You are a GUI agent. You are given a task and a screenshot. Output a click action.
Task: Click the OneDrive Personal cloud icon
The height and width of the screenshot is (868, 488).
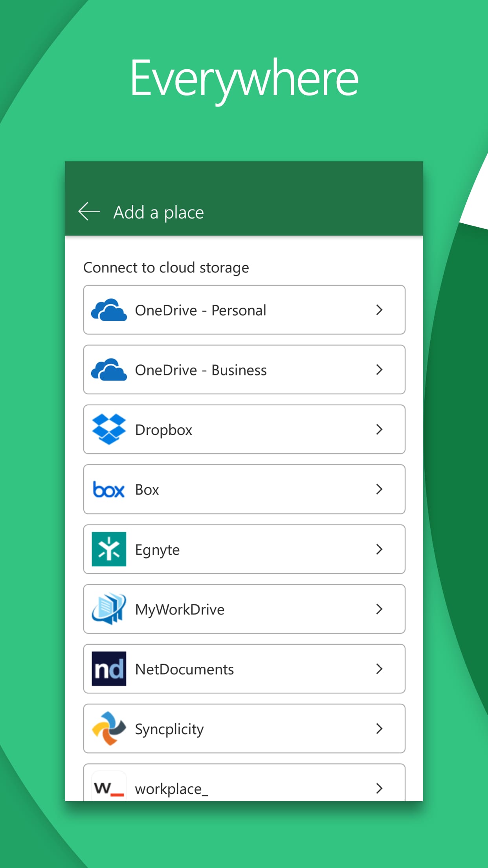point(109,310)
